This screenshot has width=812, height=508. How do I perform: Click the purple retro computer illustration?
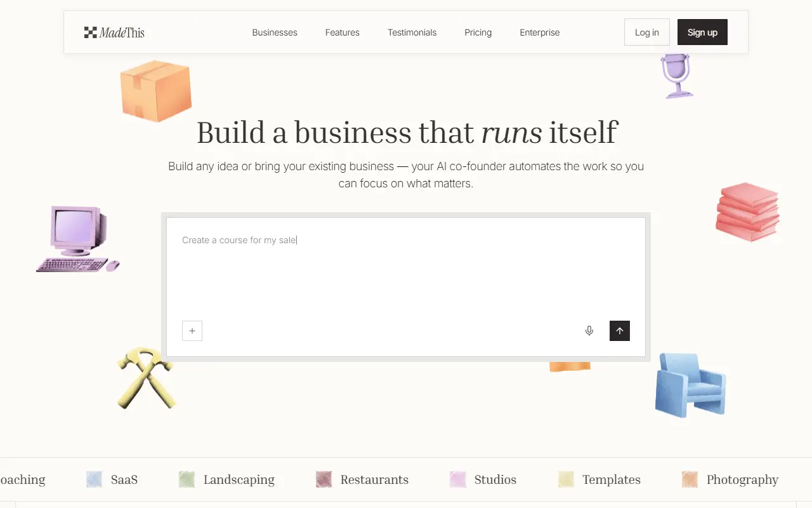[x=77, y=239]
